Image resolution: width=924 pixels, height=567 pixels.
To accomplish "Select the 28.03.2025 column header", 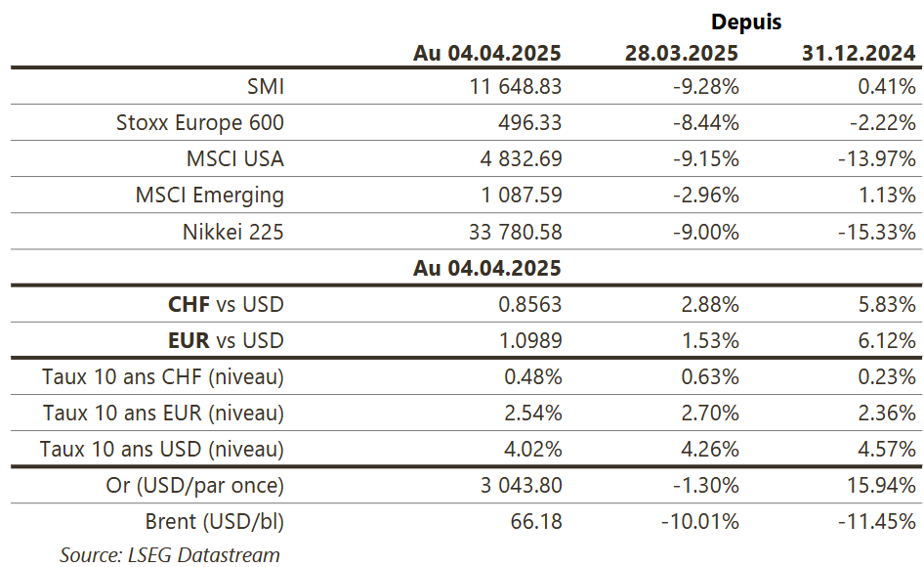I will (682, 53).
